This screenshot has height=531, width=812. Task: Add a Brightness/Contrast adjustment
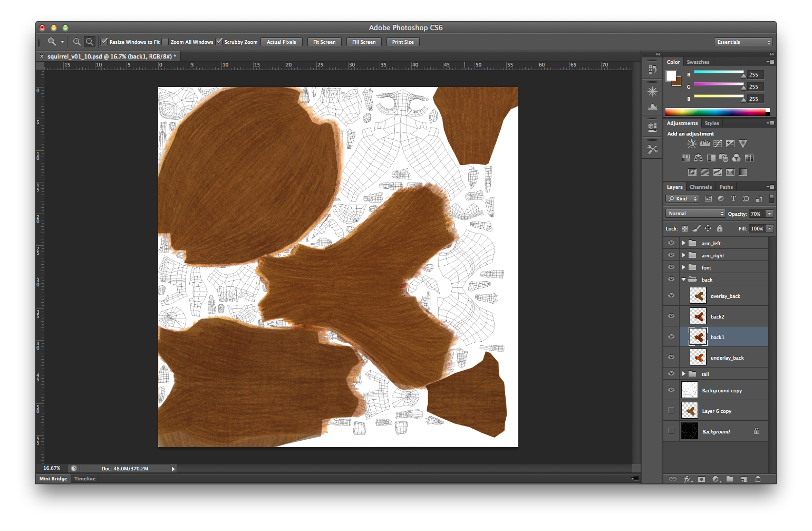click(x=692, y=143)
